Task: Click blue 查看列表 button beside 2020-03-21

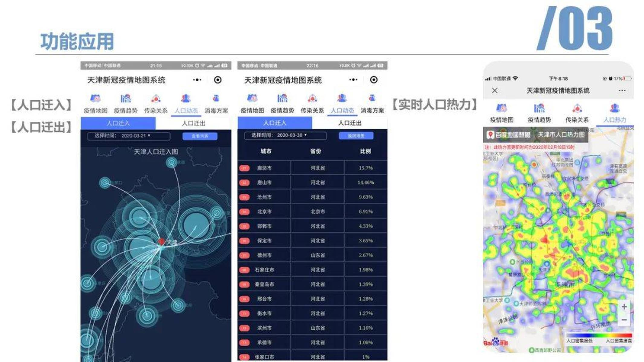Action: [x=200, y=136]
